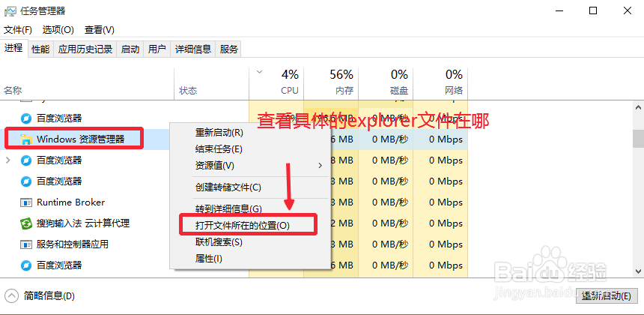Click the Task Manager icon in title bar
Image resolution: width=644 pixels, height=315 pixels.
(10, 11)
